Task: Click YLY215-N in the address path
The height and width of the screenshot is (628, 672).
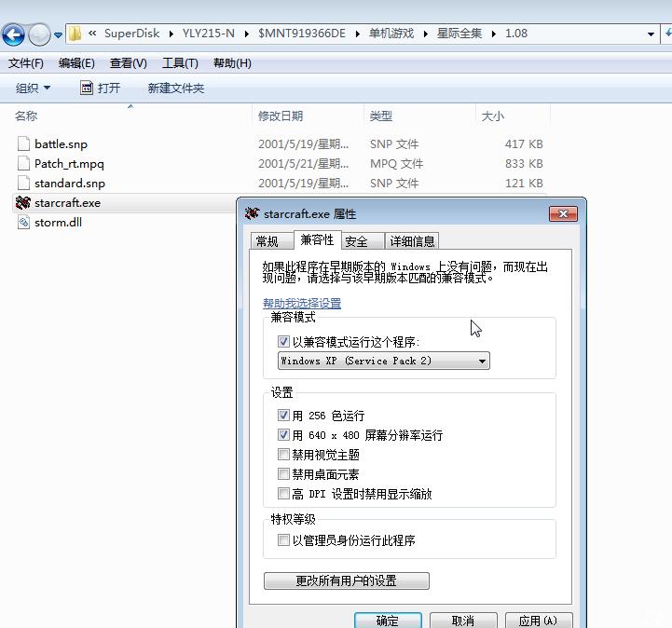Action: click(x=208, y=34)
